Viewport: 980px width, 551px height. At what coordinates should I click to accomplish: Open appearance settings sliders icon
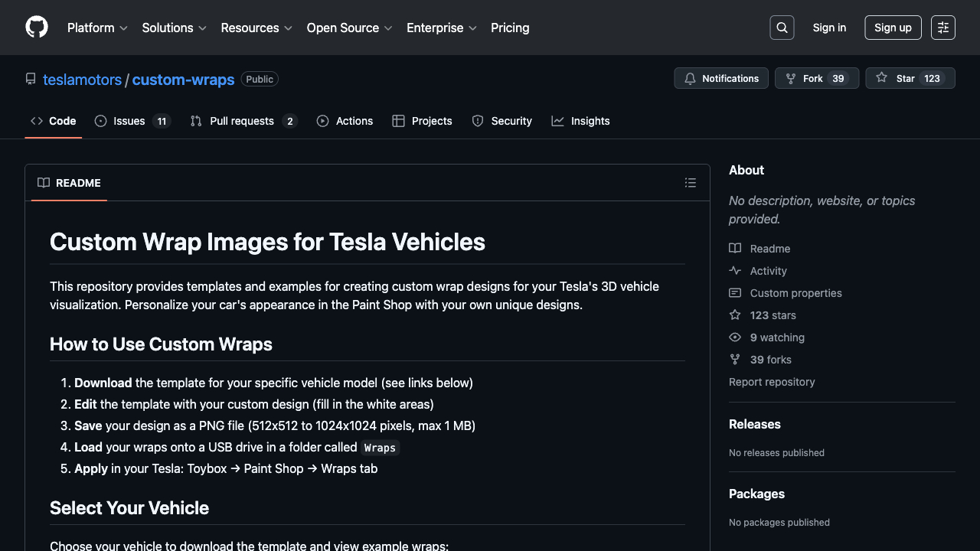coord(943,28)
